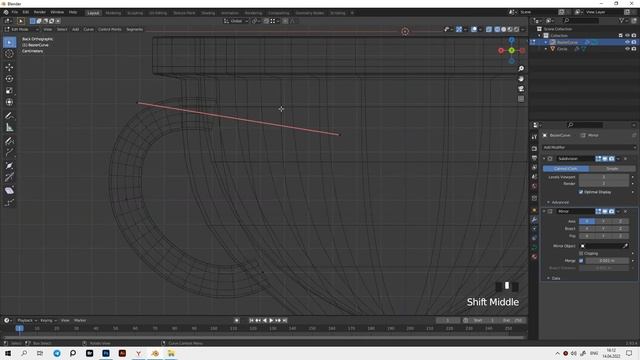Select Catmull-Clark subdivision type
Image resolution: width=640 pixels, height=360 pixels.
[566, 169]
